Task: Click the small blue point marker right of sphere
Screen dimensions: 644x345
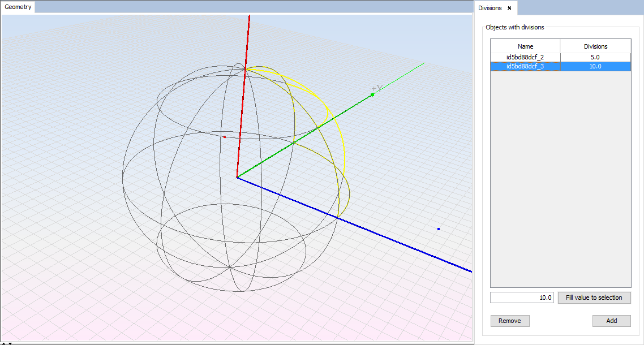Action: pos(439,229)
